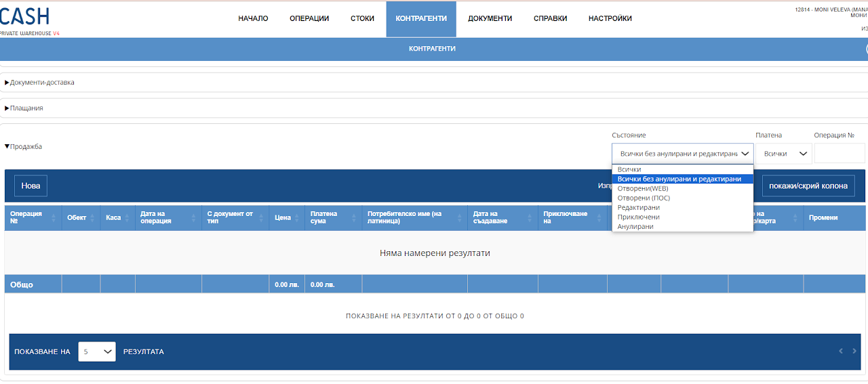Click the Промени column header
Viewport: 868px width, 384px height.
click(x=835, y=217)
